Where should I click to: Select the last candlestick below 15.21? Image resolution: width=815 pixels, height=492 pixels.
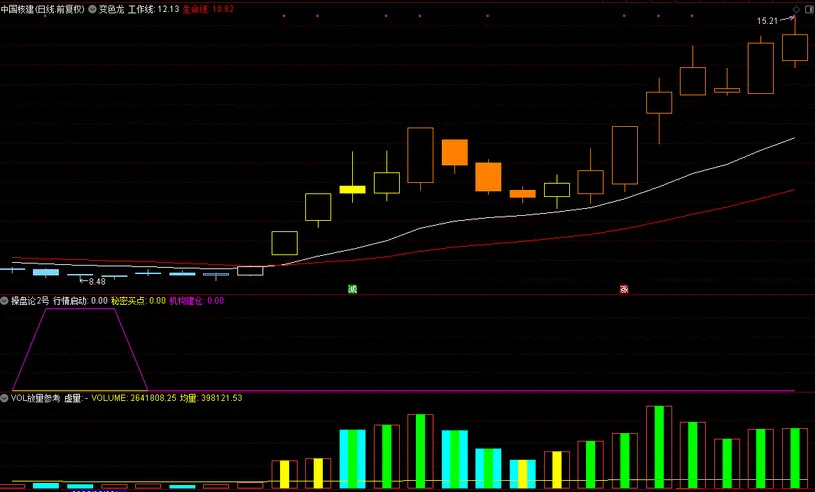(795, 47)
